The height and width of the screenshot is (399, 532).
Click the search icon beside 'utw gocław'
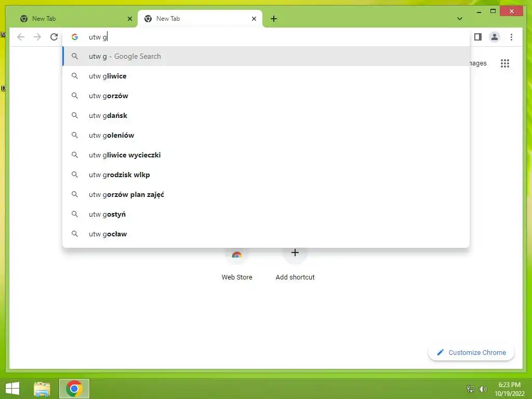pyautogui.click(x=75, y=234)
